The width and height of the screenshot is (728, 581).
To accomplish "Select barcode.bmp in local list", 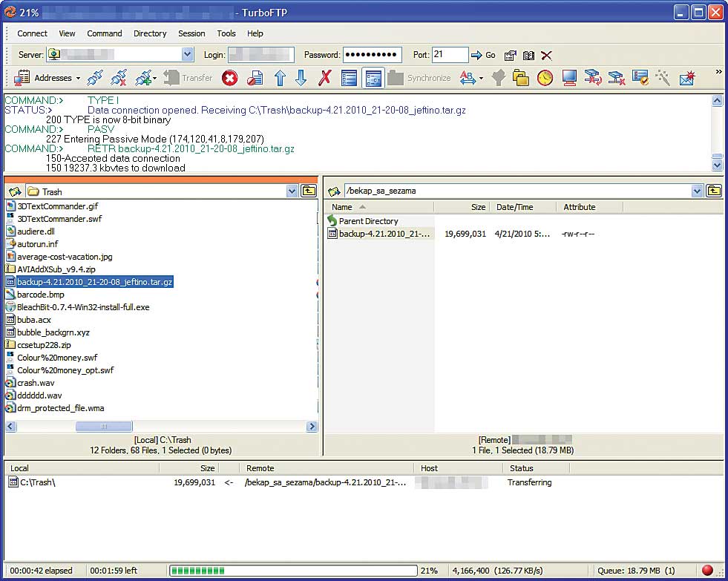I will [36, 295].
